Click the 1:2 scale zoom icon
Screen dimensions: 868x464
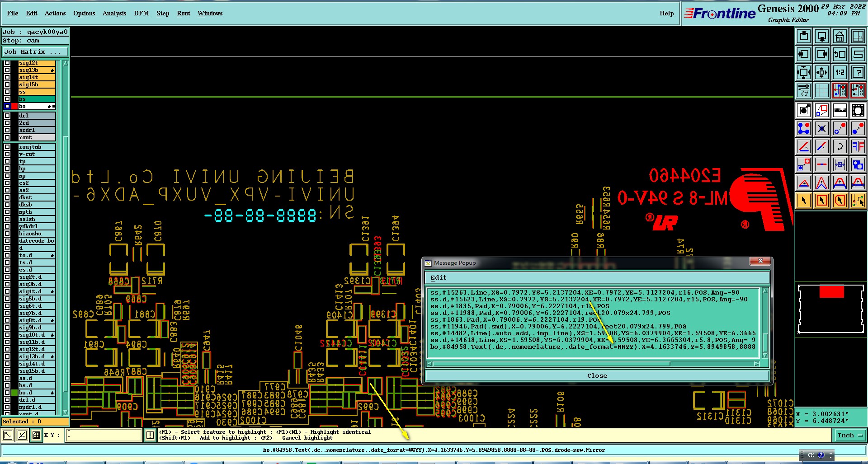pos(840,72)
